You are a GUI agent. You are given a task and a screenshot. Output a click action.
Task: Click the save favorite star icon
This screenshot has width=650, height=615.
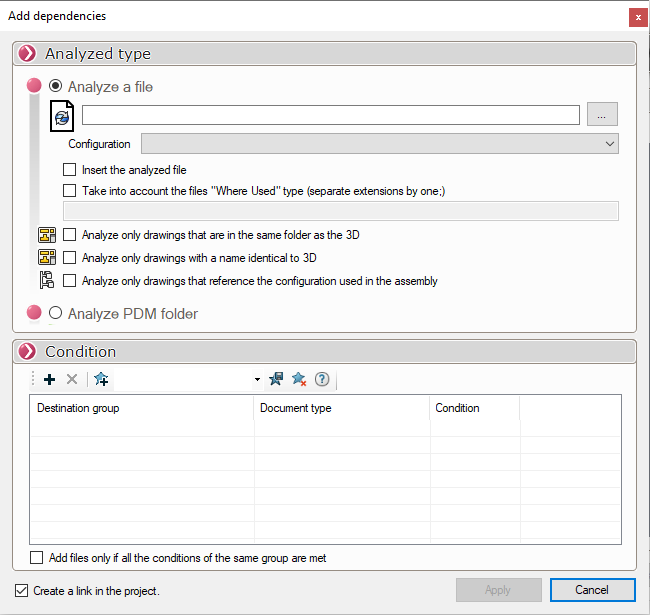click(276, 380)
